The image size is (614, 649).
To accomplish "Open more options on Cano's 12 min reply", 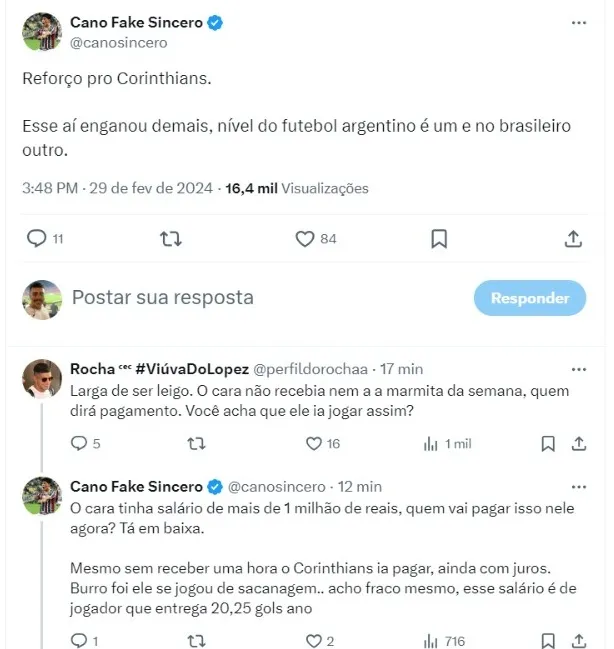I will coord(578,486).
